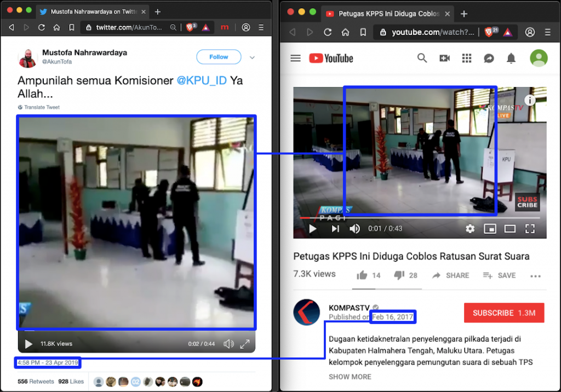
Task: Subscribe to the KOMPASTV channel
Action: coord(503,313)
